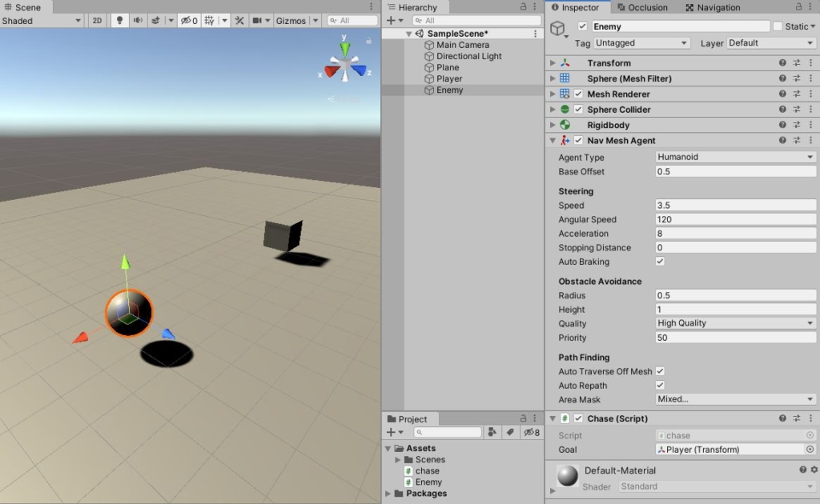Toggle the 2D view mode
Viewport: 820px width, 504px height.
pos(97,21)
